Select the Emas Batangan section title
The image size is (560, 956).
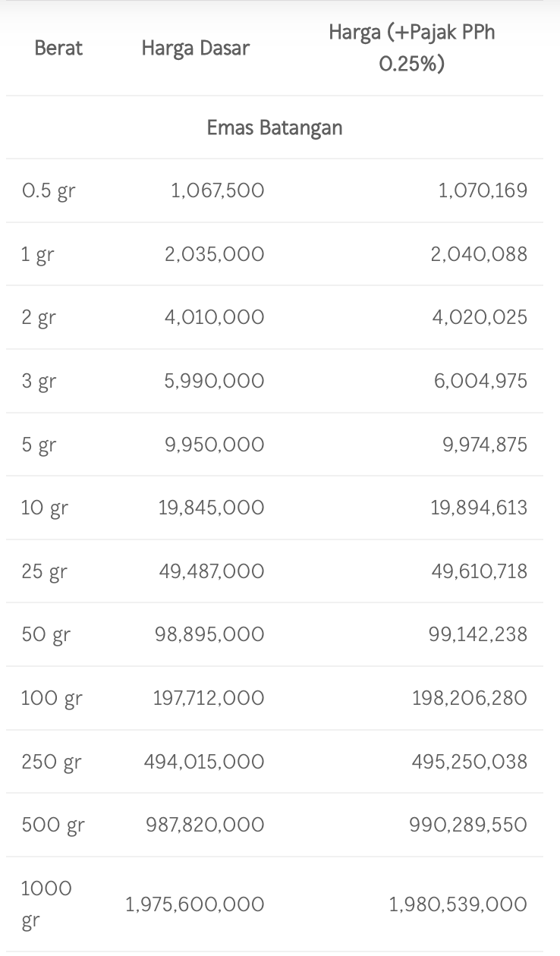275,127
